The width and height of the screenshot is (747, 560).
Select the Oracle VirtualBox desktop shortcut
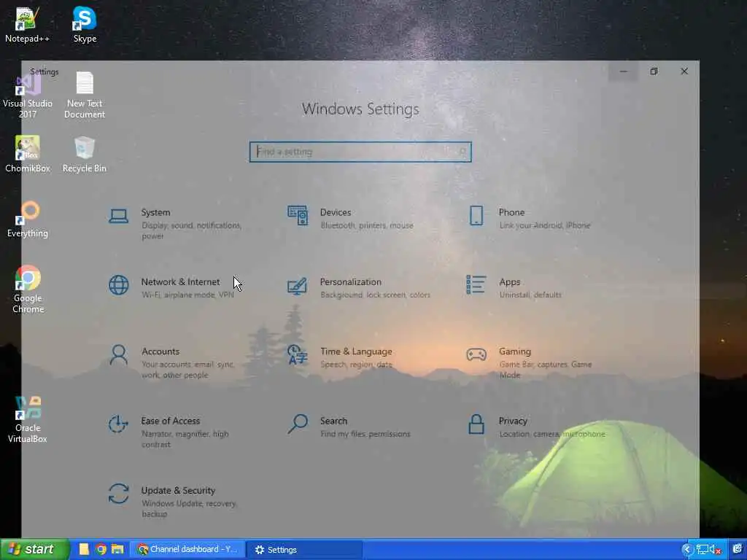click(28, 419)
